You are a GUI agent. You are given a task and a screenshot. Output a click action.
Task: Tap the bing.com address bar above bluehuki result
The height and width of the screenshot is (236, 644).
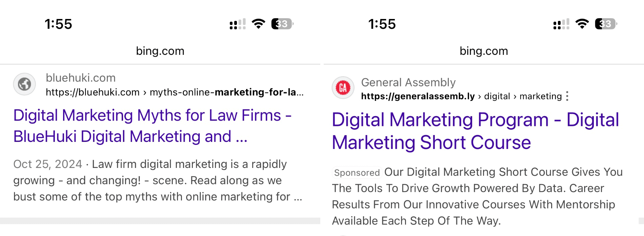click(160, 51)
